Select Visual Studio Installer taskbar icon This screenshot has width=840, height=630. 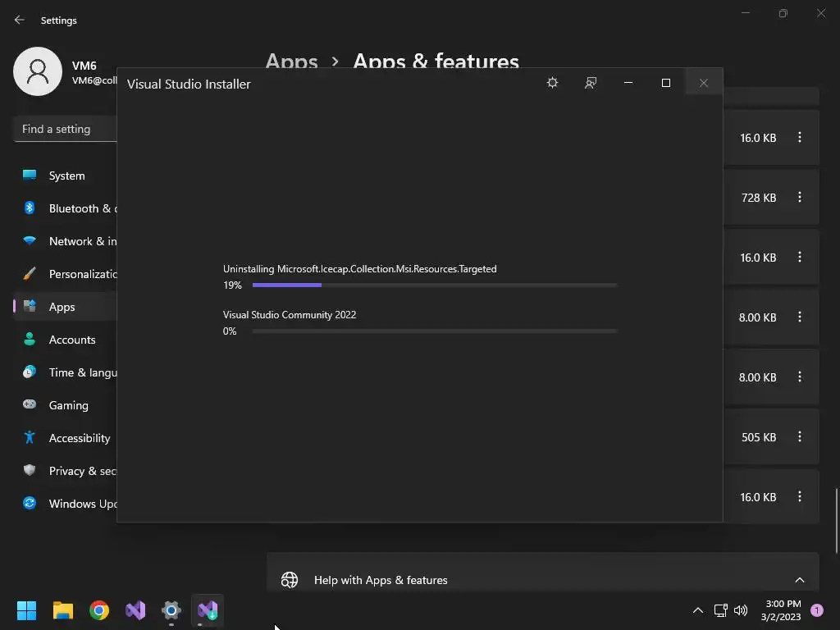pos(208,610)
